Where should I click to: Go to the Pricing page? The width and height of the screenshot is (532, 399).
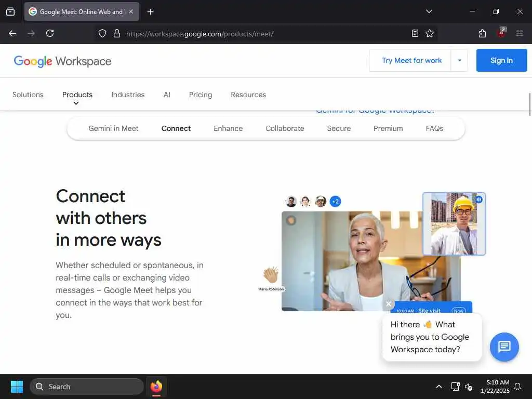click(201, 95)
